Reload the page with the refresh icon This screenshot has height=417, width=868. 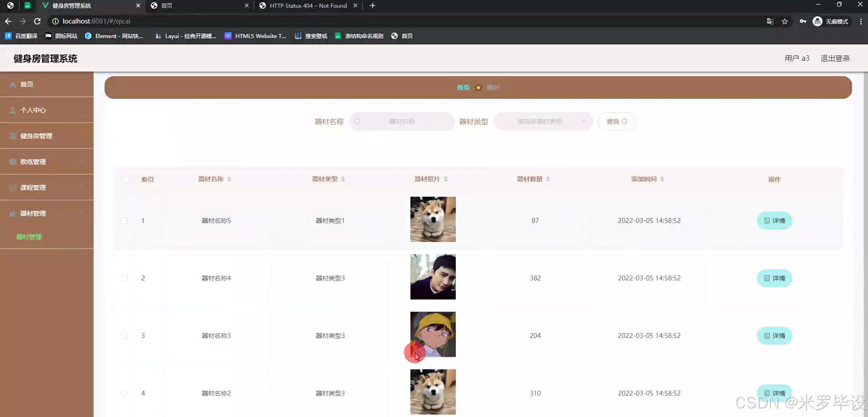38,21
